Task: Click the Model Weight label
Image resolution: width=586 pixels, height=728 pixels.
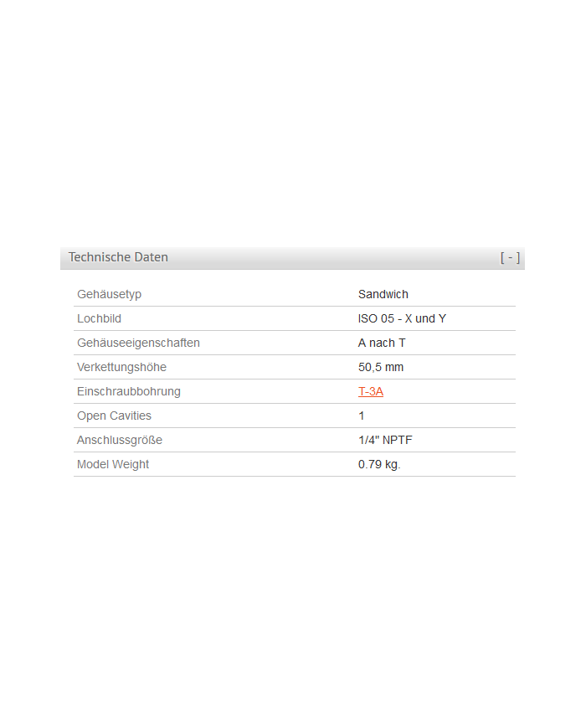Action: coord(113,464)
